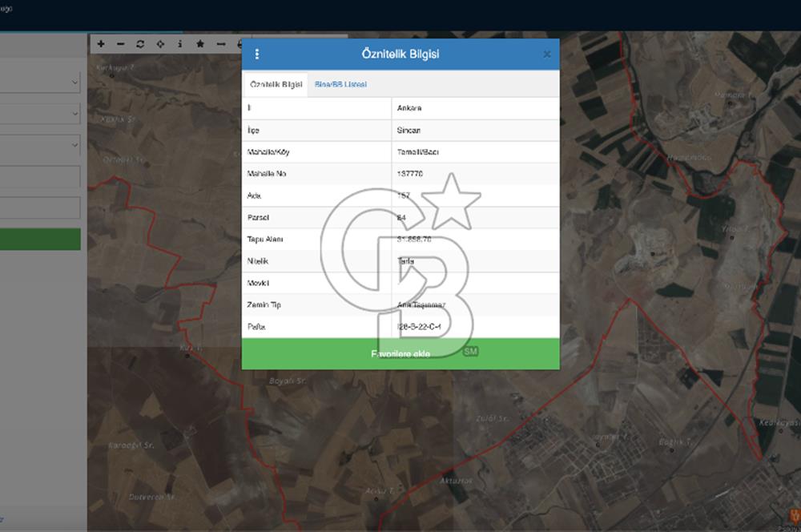Expand the second dropdown in left panel
Screen dimensions: 801x532
tap(40, 114)
